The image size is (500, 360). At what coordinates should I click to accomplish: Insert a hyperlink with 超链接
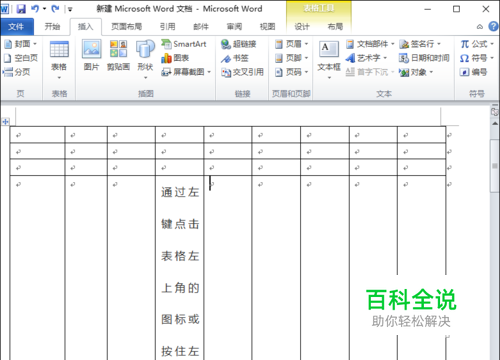click(x=239, y=44)
